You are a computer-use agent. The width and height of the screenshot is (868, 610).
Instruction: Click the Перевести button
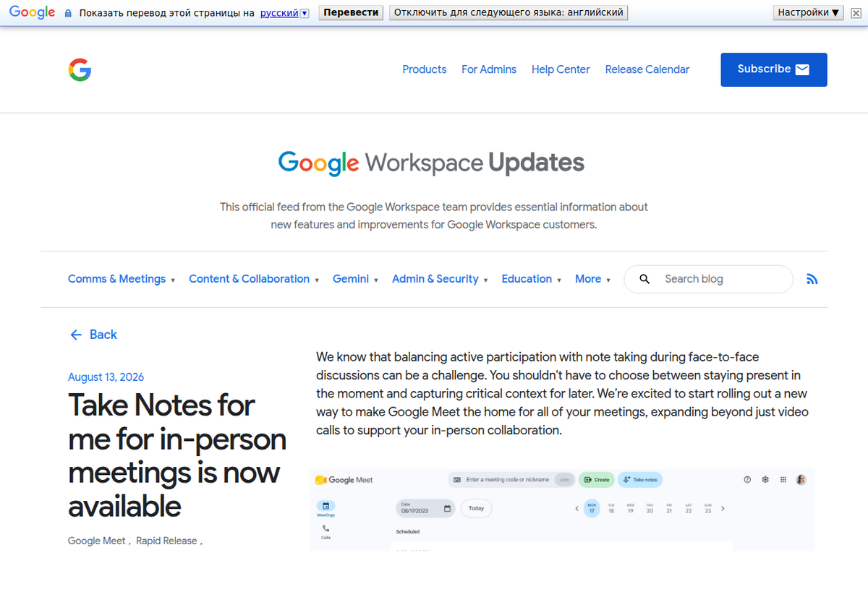[x=351, y=12]
